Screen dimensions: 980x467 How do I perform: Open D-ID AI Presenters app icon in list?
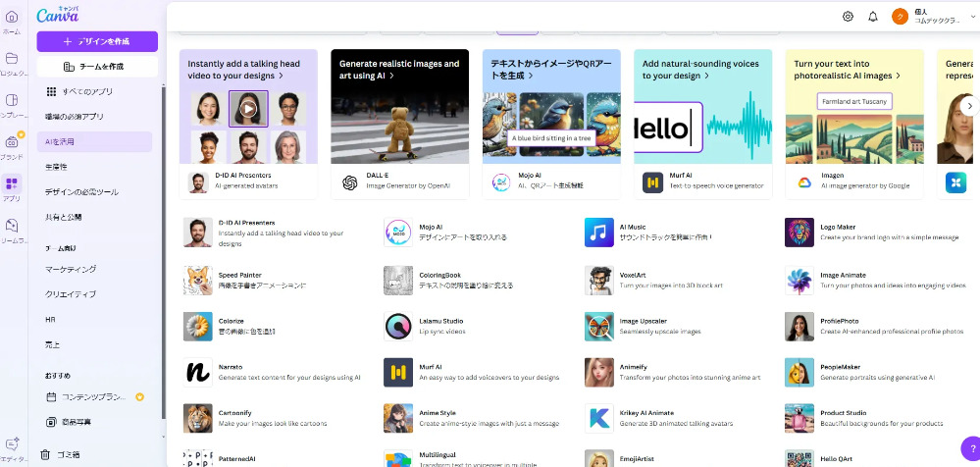click(x=197, y=233)
